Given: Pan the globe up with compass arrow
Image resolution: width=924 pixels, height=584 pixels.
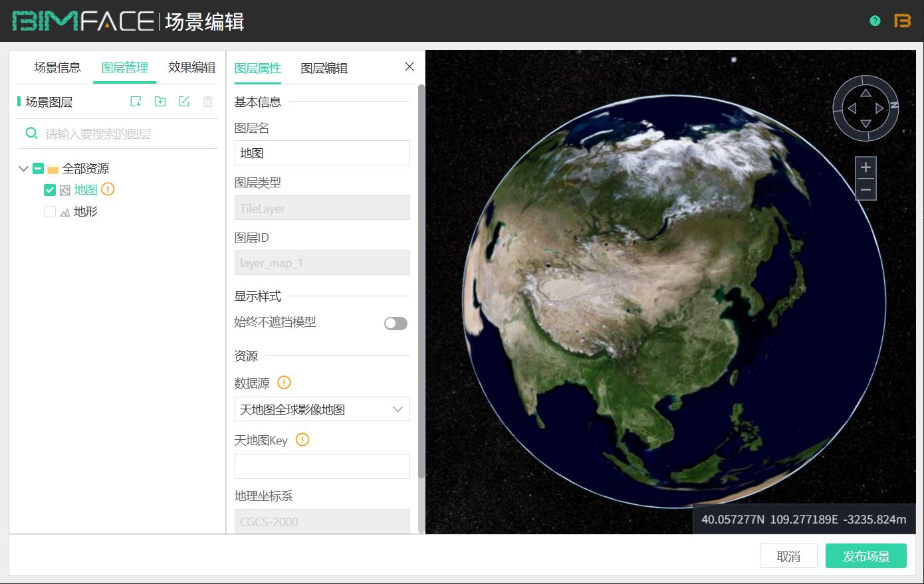Looking at the screenshot, I should (866, 92).
